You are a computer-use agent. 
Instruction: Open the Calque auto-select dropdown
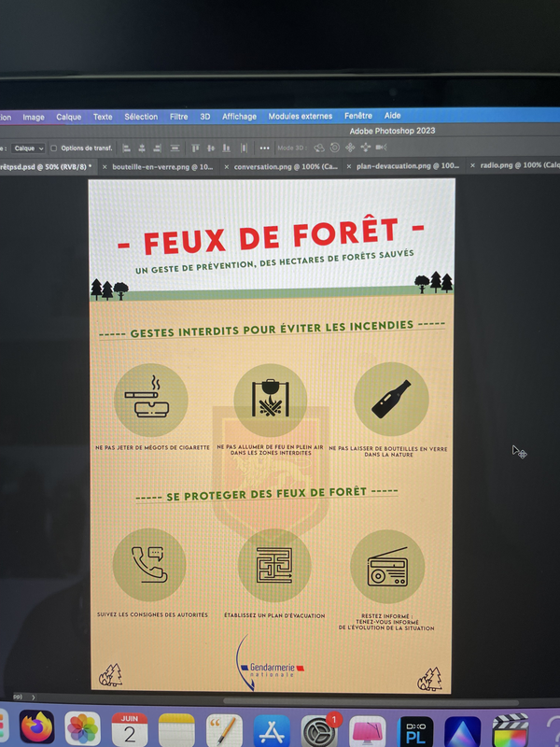(x=28, y=148)
